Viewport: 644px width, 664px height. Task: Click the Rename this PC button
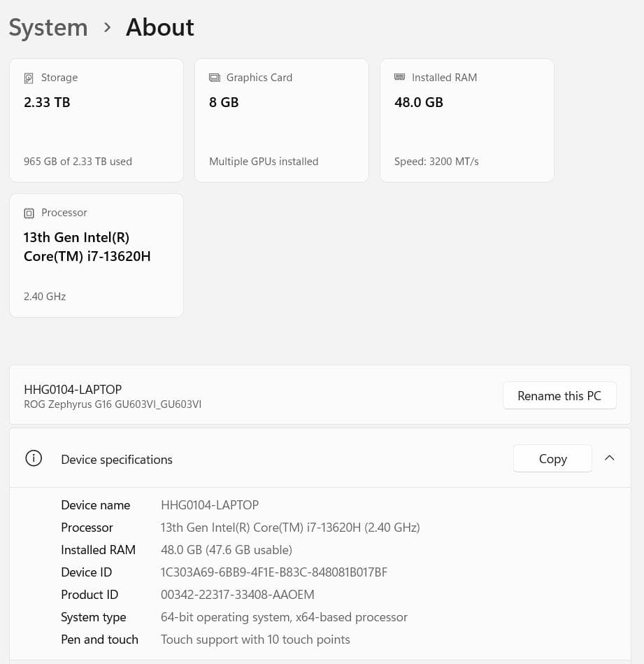tap(559, 395)
